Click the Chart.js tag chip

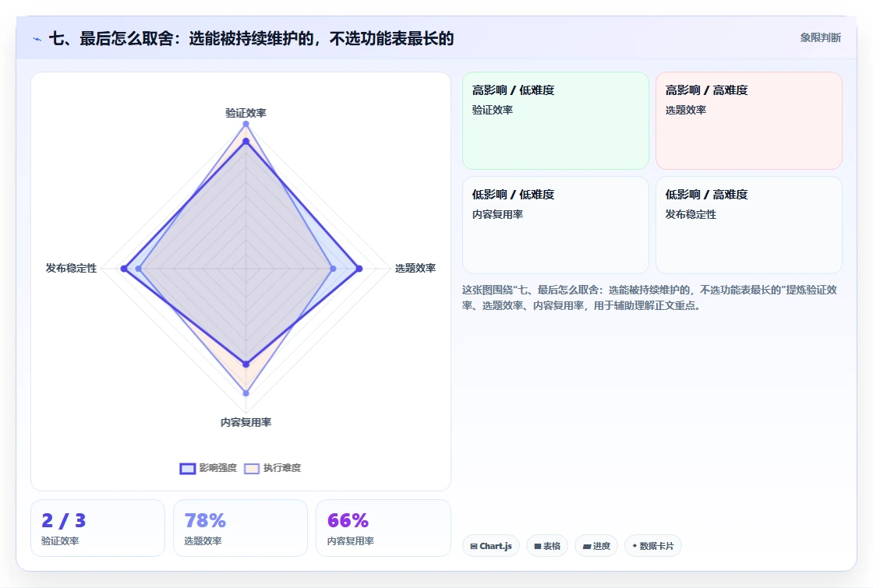pos(491,546)
